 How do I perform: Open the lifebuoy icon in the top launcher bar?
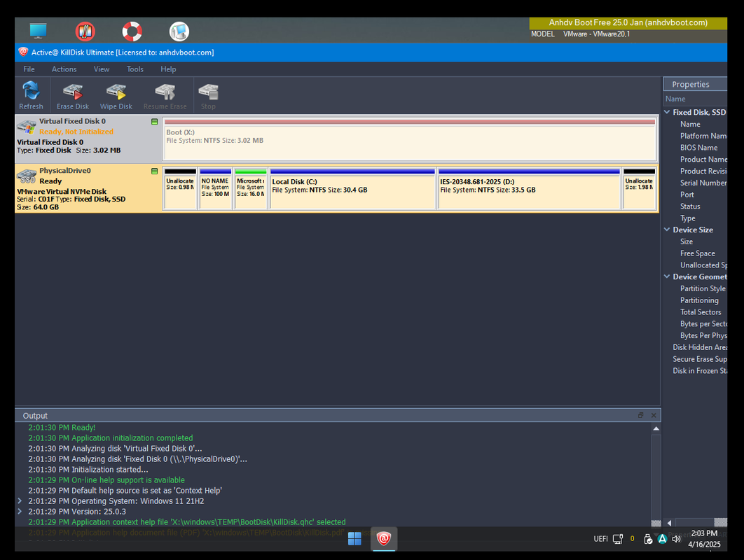[132, 31]
